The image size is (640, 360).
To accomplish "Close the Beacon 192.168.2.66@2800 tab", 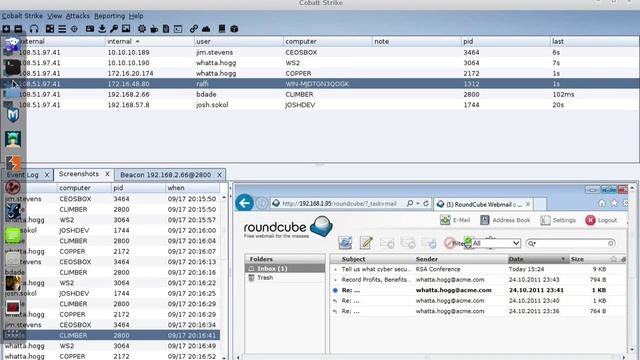I will point(219,175).
